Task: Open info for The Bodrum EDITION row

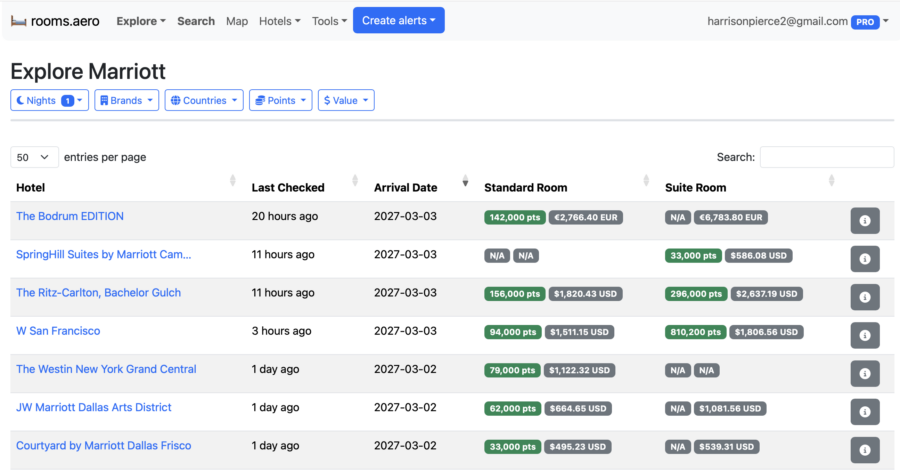Action: click(x=865, y=220)
